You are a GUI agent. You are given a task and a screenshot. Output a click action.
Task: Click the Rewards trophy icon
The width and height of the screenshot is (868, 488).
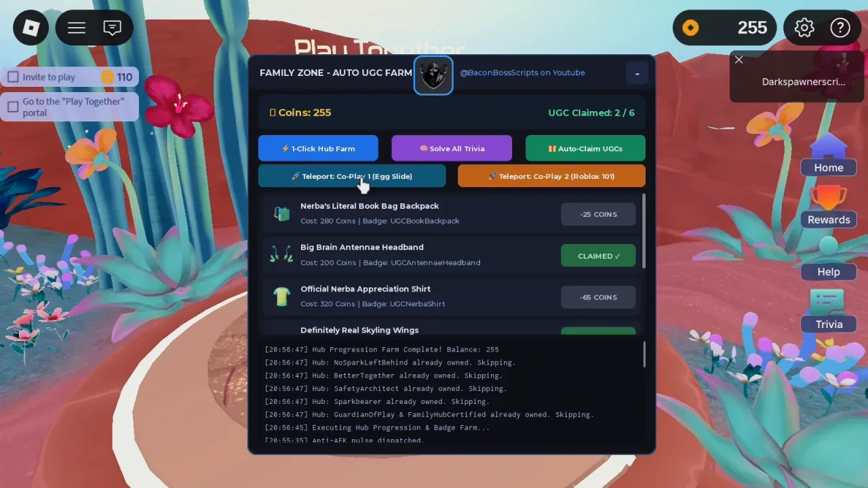[829, 198]
